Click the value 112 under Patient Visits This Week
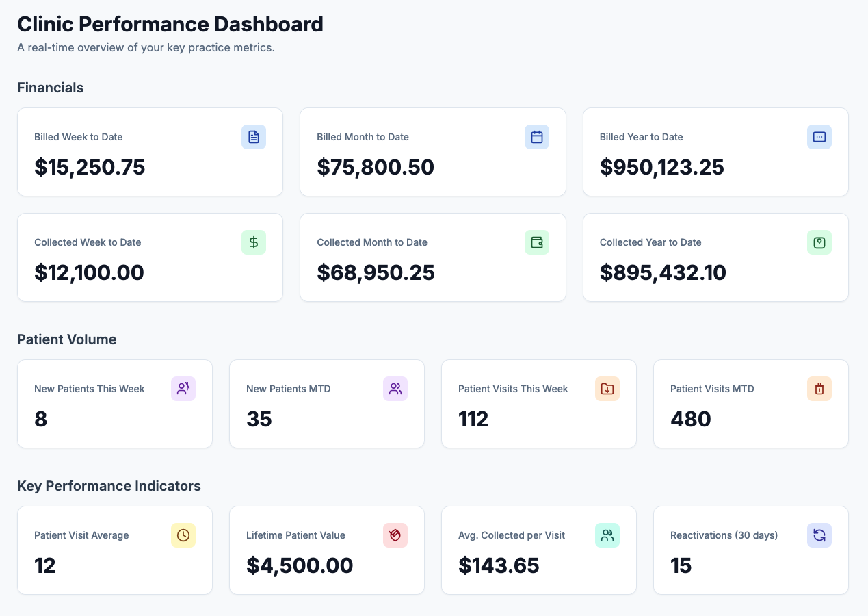868x616 pixels. point(473,419)
